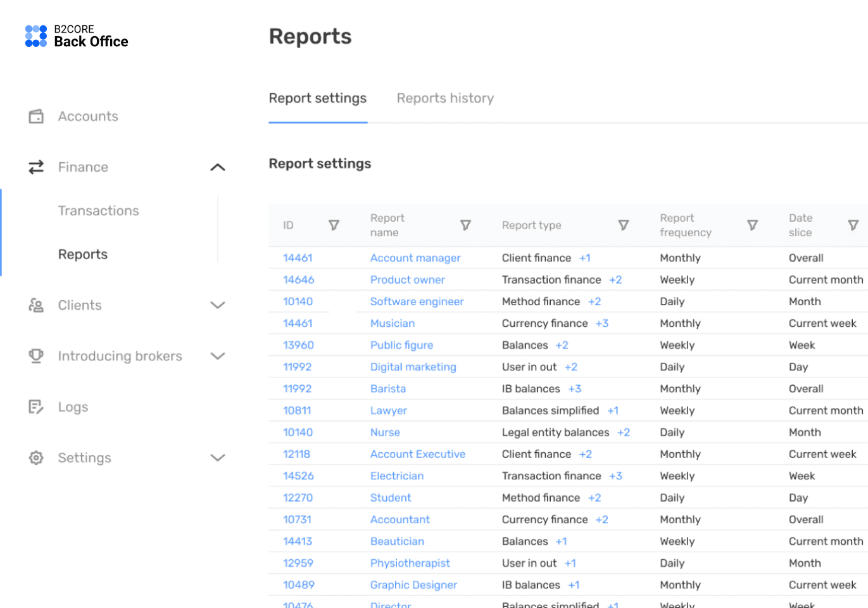
Task: Show the +2 extra types for Nurse
Action: pos(624,433)
